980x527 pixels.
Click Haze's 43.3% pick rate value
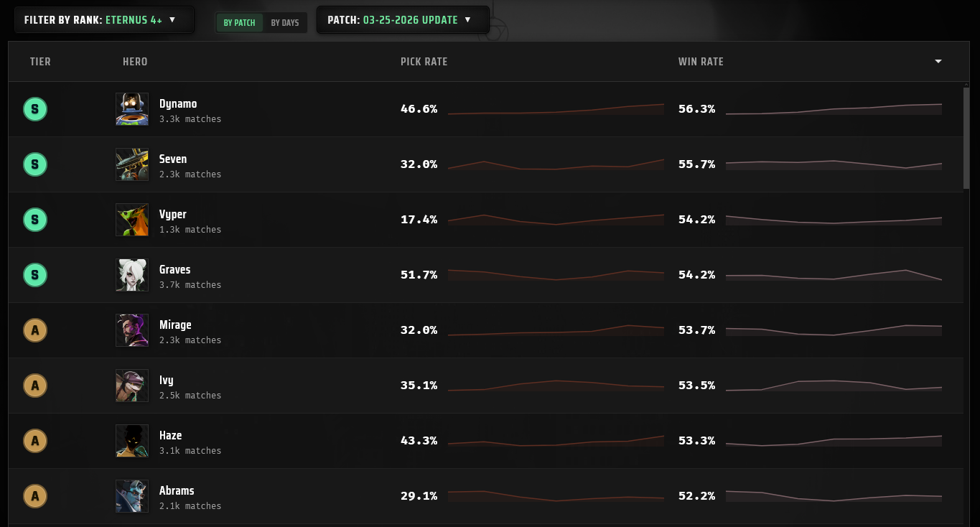coord(419,441)
